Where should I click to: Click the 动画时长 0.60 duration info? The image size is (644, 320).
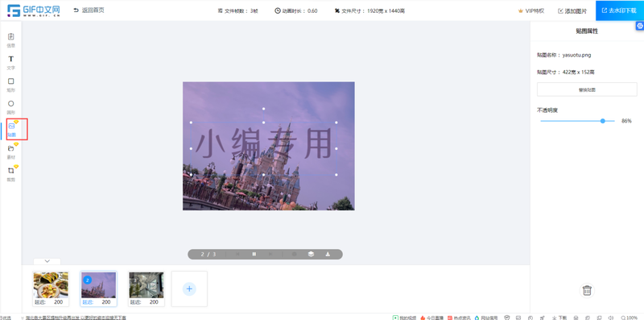tap(296, 11)
